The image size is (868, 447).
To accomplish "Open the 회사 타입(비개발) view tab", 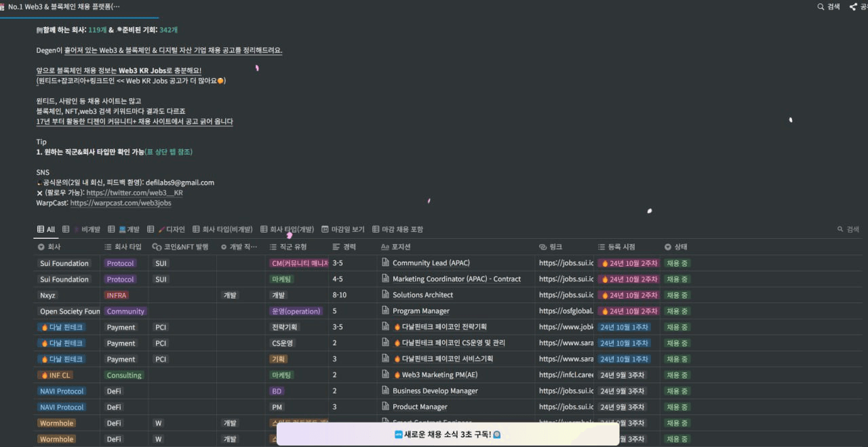I will click(x=222, y=229).
